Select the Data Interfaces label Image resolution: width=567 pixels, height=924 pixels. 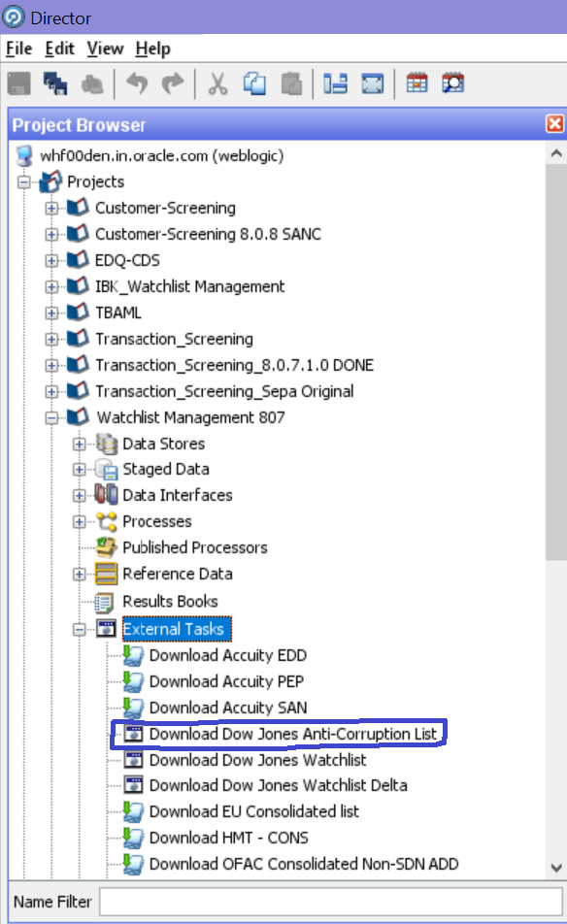(178, 495)
